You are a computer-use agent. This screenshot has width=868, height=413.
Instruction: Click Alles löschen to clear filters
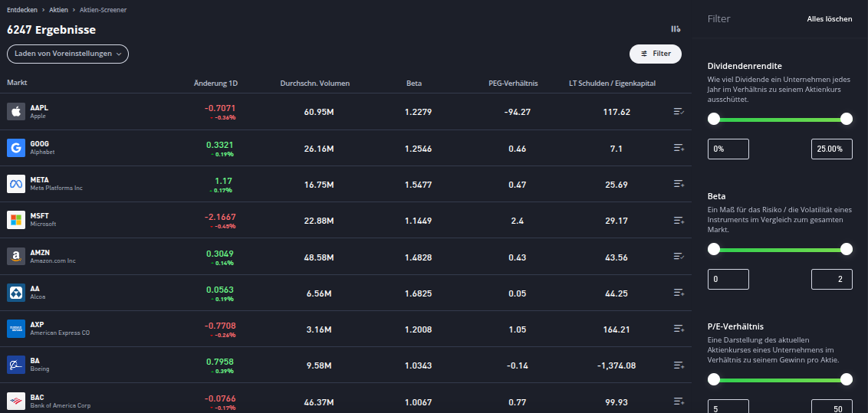(x=829, y=19)
